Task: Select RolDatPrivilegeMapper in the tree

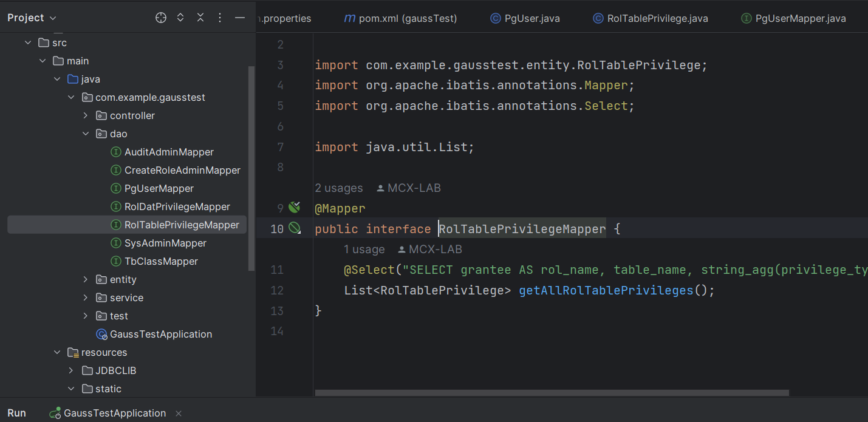Action: 177,206
